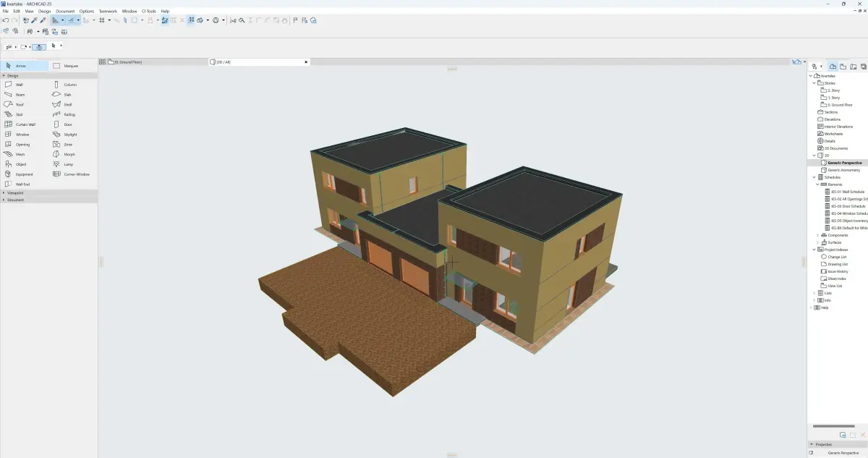The image size is (868, 458).
Task: Select the Door tool
Action: 72,124
